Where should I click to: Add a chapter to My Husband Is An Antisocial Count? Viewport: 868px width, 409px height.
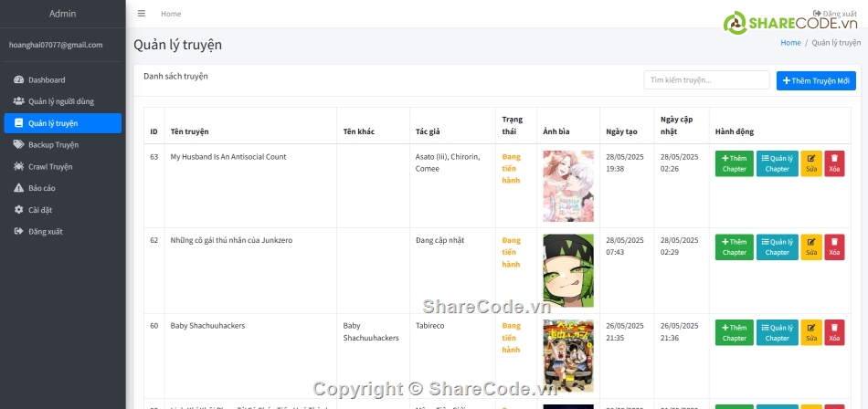click(x=734, y=163)
